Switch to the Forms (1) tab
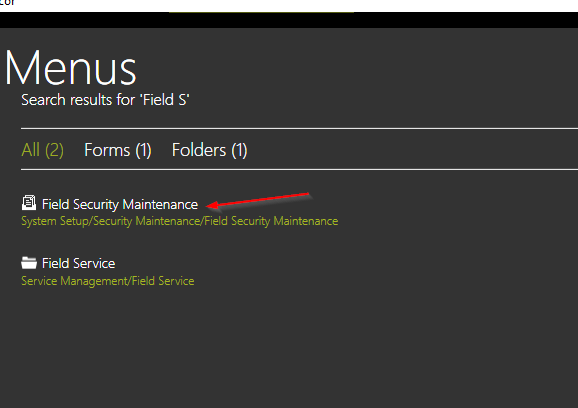Image resolution: width=578 pixels, height=408 pixels. click(x=118, y=150)
